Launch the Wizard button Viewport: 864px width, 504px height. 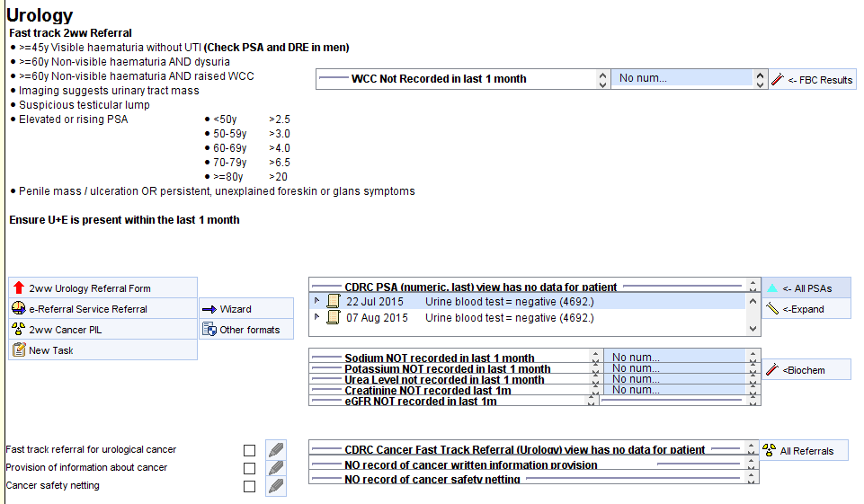[246, 308]
